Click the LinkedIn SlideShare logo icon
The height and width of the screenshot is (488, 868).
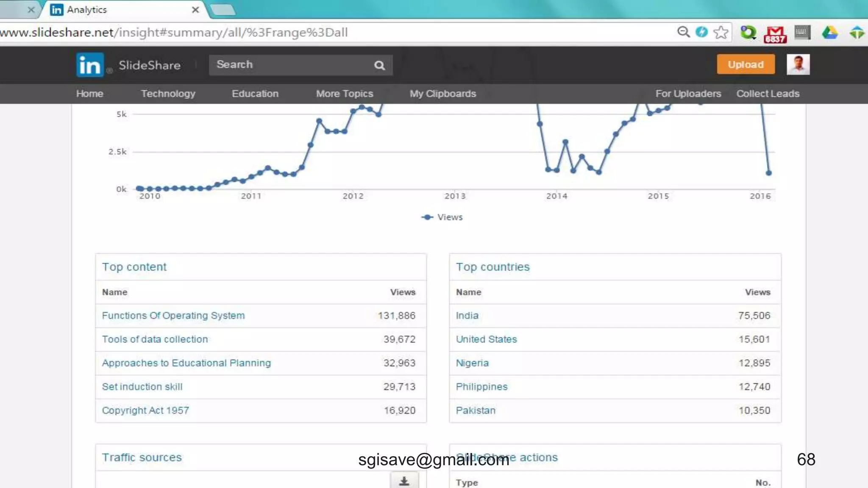tap(90, 65)
